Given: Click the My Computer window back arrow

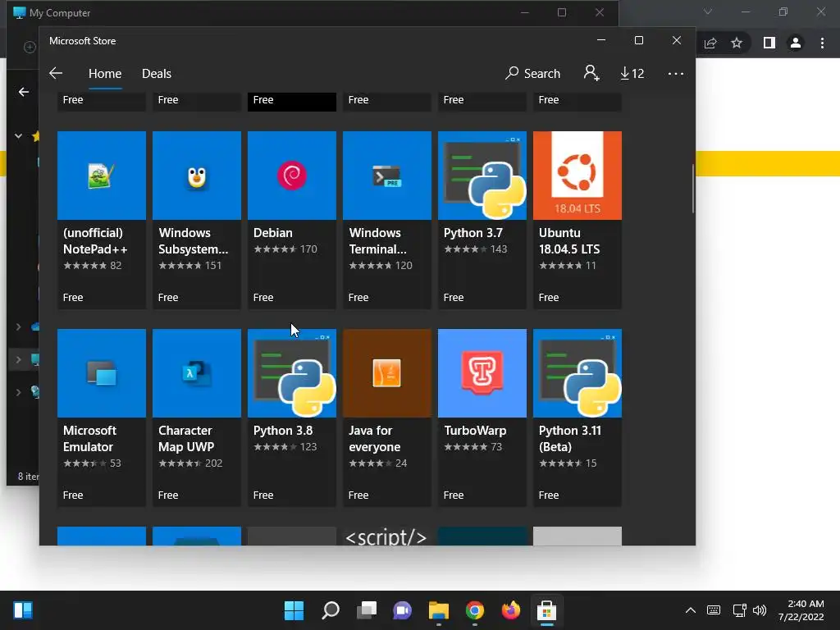Looking at the screenshot, I should pyautogui.click(x=24, y=92).
